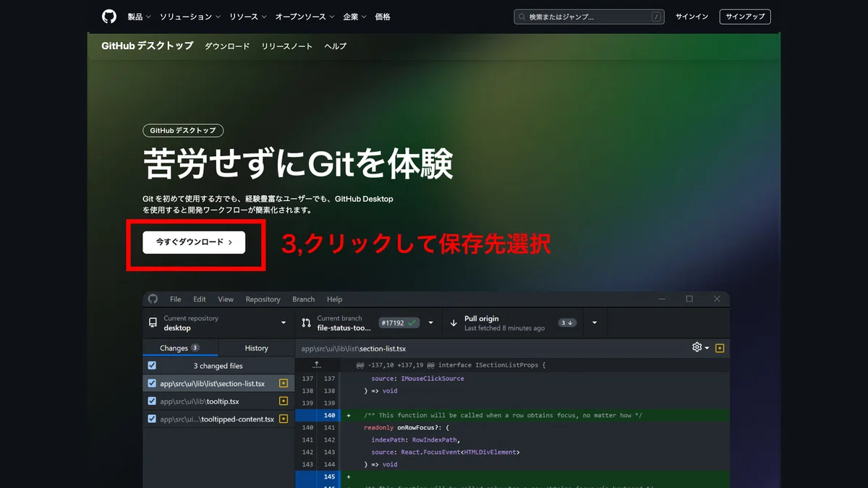Screen dimensions: 868x488
Task: Click the plus marker on line 140
Action: click(349, 416)
